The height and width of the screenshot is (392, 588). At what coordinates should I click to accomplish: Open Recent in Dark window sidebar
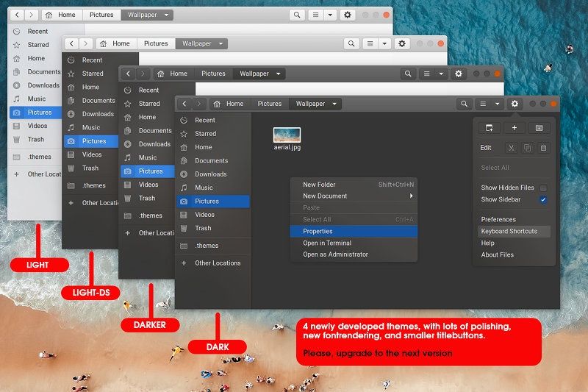coord(213,121)
